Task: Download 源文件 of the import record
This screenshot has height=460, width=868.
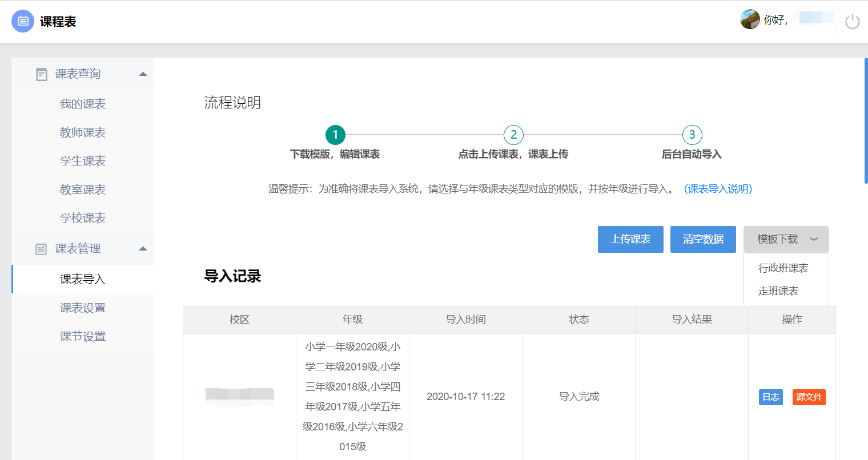Action: [x=809, y=397]
